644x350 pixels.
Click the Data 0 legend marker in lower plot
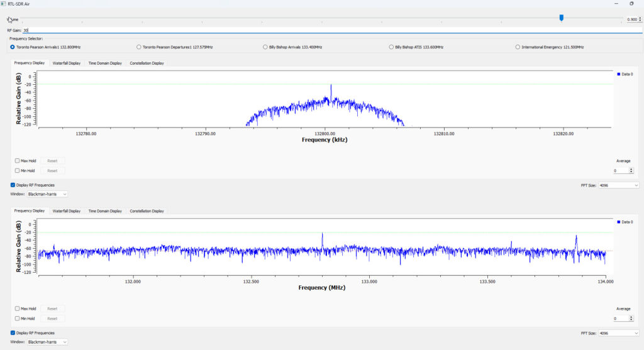619,222
